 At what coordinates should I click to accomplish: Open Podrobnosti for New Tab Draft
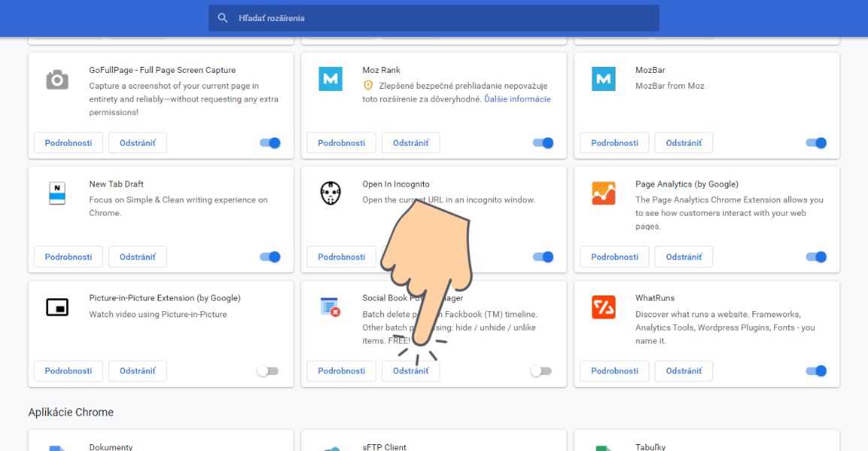[x=68, y=257]
